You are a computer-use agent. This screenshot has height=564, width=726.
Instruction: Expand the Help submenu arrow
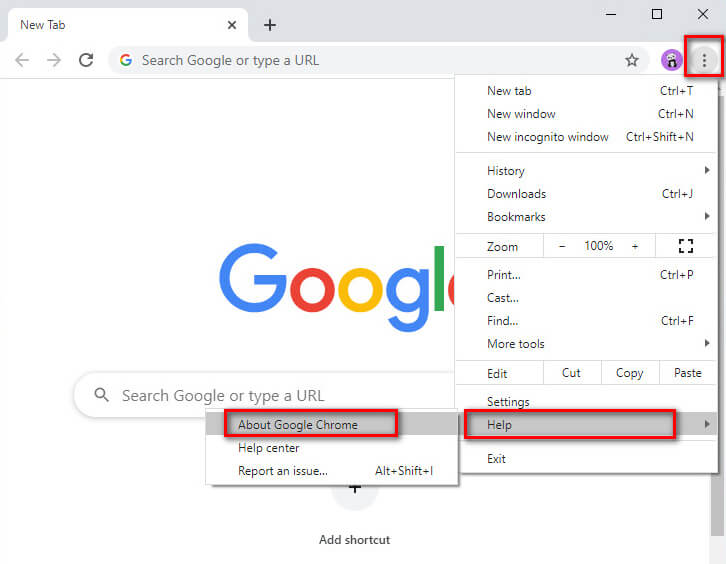[x=707, y=424]
